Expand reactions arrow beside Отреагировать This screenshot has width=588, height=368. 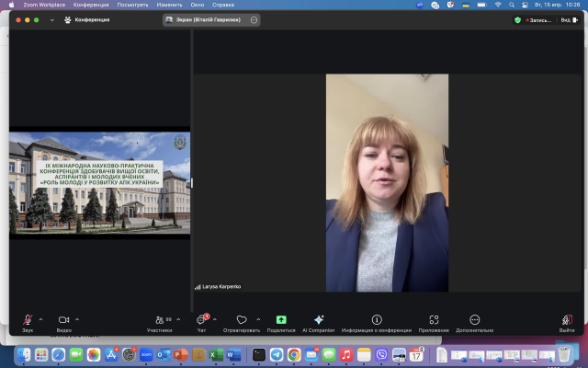[258, 319]
